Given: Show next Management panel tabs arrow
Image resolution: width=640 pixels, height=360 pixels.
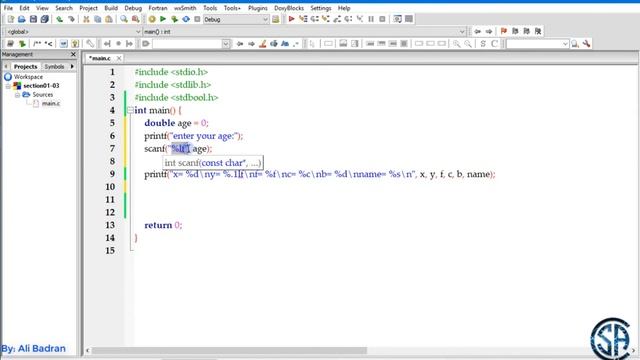Looking at the screenshot, I should pos(72,66).
